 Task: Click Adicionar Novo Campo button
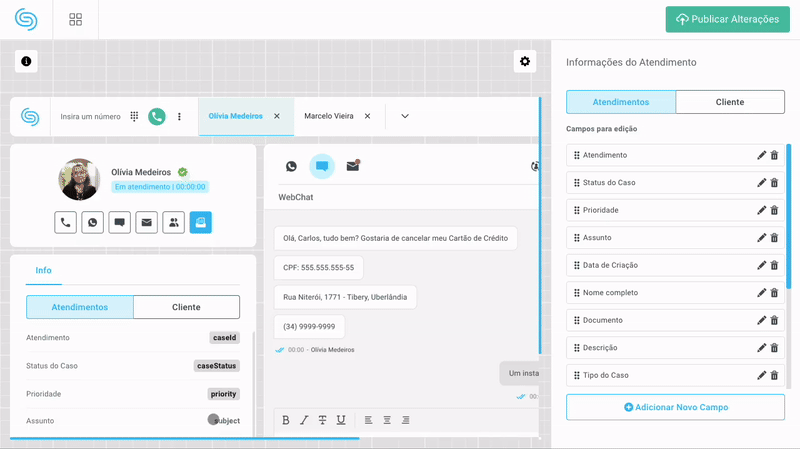point(675,407)
